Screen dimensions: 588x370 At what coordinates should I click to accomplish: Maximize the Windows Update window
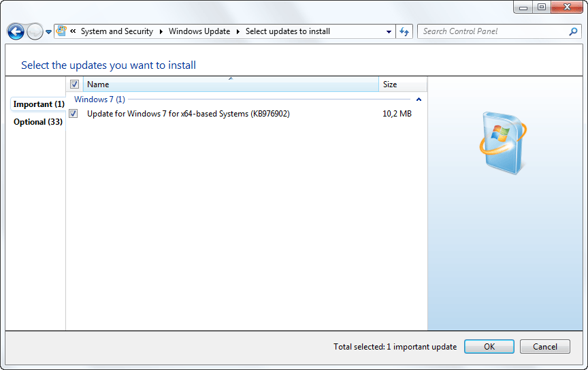(542, 7)
